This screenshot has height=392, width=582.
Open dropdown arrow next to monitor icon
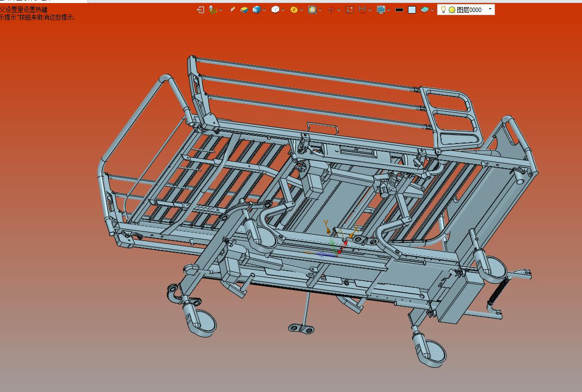389,11
